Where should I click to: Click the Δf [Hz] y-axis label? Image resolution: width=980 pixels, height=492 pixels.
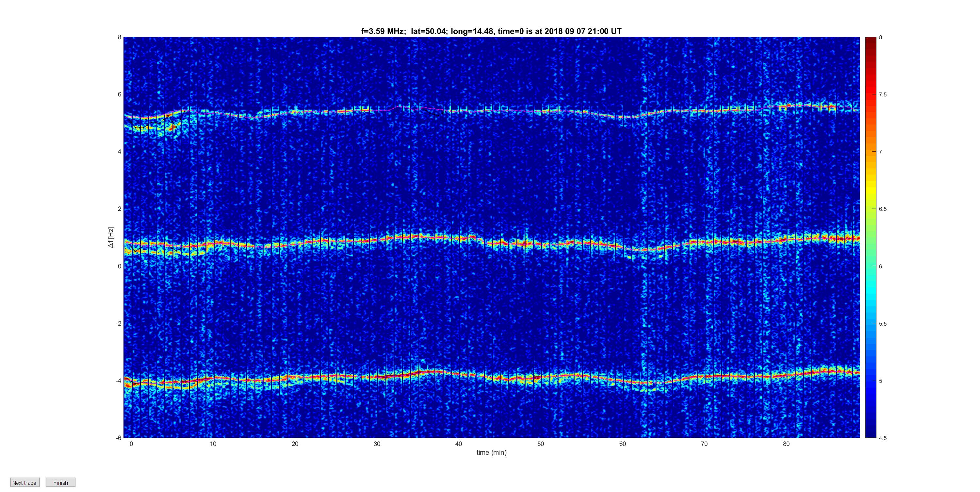coord(111,237)
